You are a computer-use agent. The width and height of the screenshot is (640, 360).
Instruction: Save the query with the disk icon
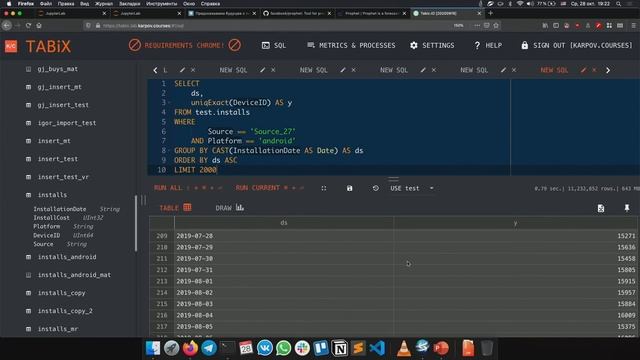pyautogui.click(x=349, y=188)
